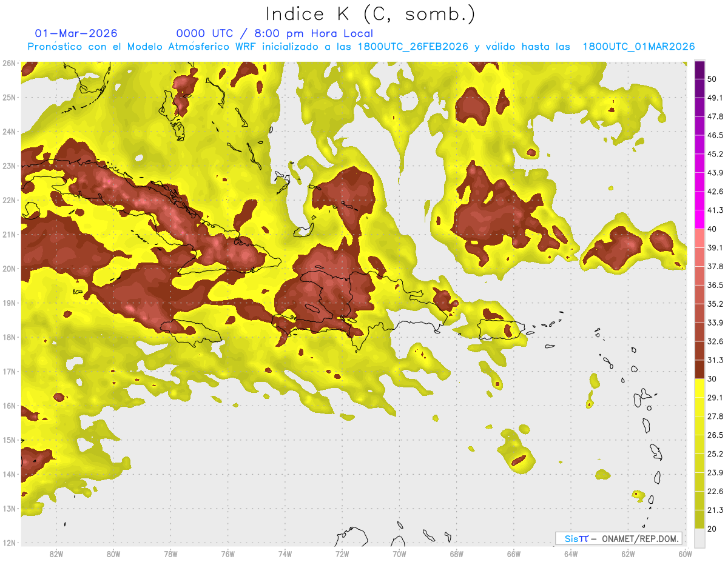The image size is (728, 562).
Task: Click the '60W' longitude label
Action: click(x=685, y=554)
